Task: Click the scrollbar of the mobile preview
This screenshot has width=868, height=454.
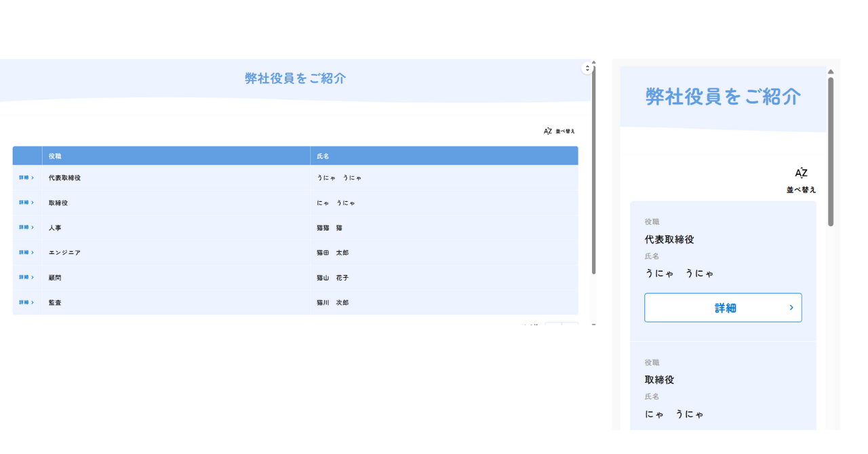Action: 830,149
